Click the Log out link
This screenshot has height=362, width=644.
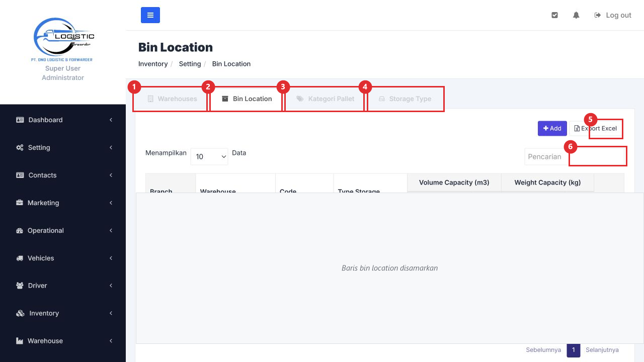coord(613,15)
